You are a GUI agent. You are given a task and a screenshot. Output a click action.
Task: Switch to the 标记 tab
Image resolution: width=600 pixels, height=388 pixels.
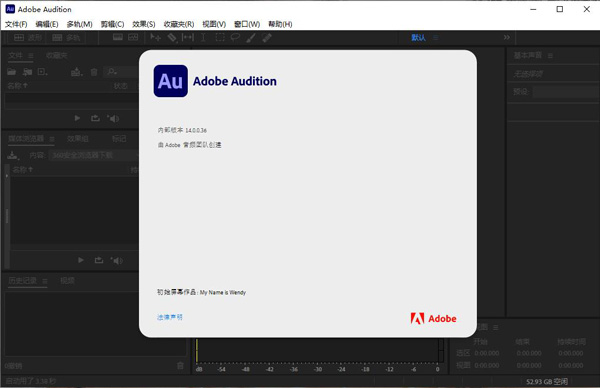119,139
